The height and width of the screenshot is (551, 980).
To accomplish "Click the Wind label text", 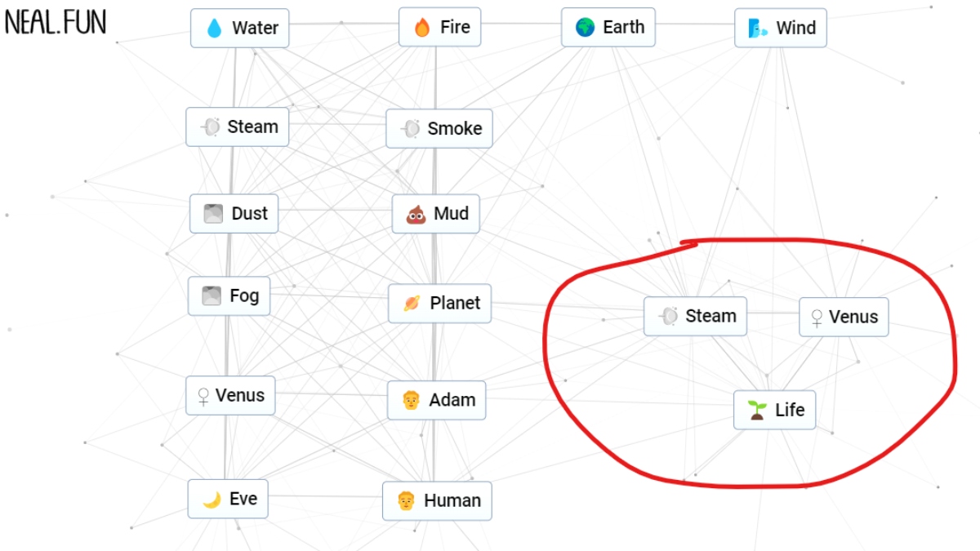I will (795, 29).
